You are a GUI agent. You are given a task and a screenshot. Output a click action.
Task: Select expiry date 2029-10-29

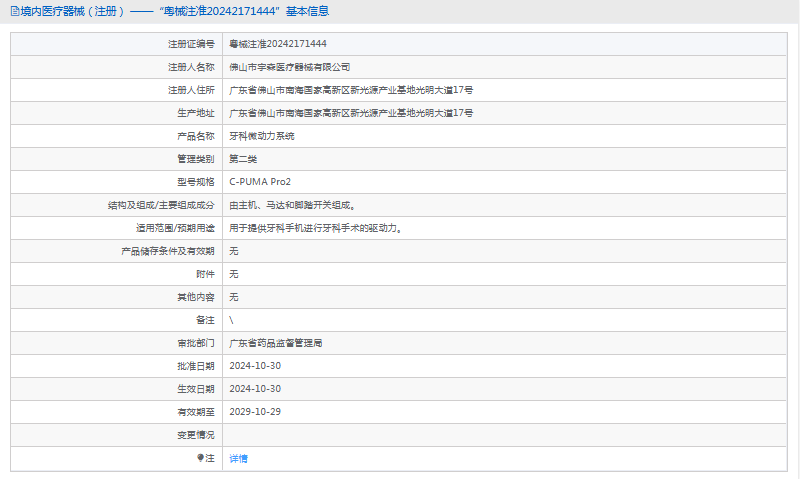coord(255,412)
